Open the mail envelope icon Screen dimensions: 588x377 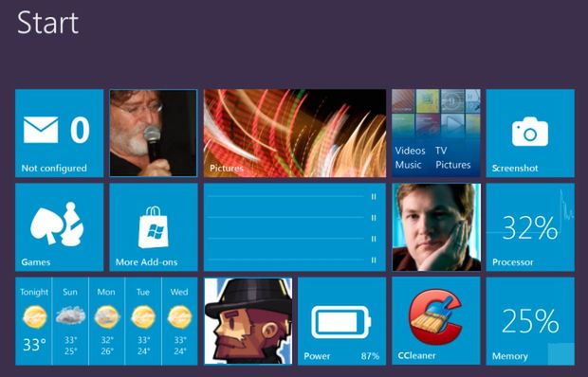coord(41,130)
